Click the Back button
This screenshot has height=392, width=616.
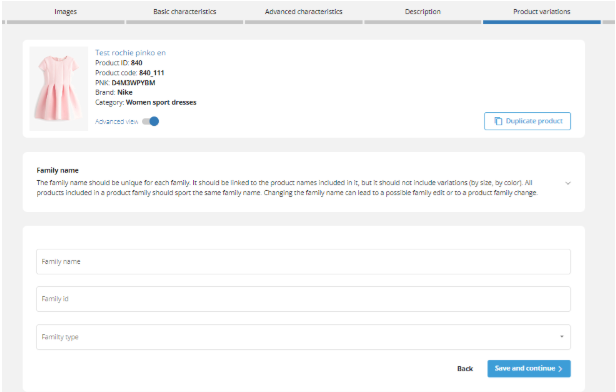coord(465,368)
